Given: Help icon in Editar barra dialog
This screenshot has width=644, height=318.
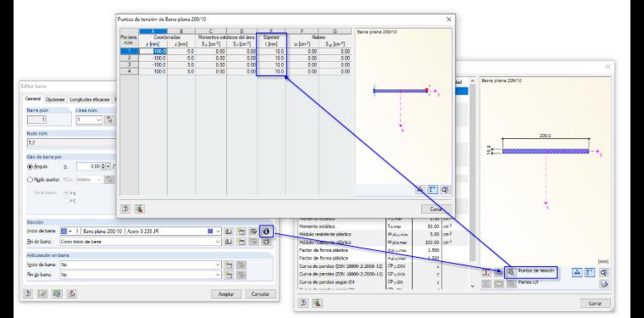Looking at the screenshot, I should click(29, 293).
